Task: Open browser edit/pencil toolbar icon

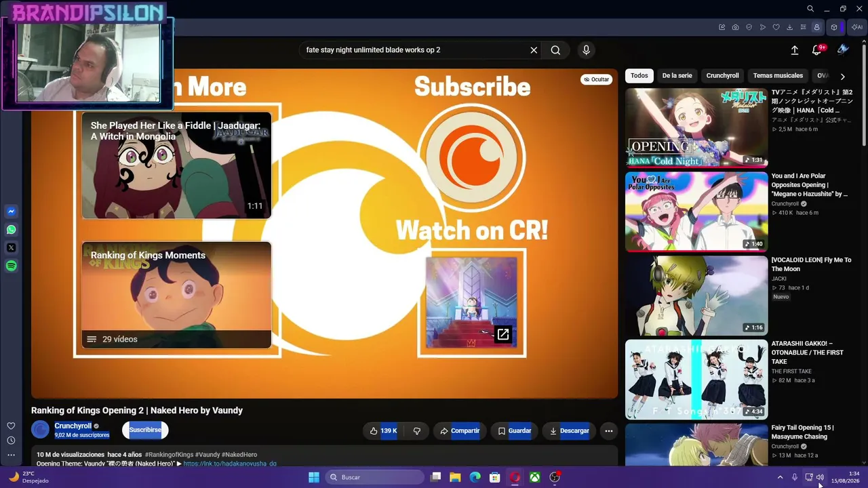Action: tap(722, 27)
